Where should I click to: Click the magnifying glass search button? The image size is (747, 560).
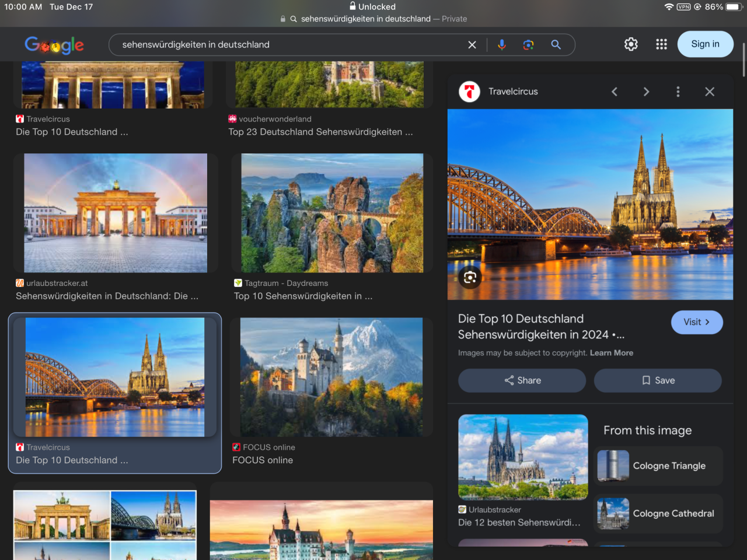(x=556, y=45)
